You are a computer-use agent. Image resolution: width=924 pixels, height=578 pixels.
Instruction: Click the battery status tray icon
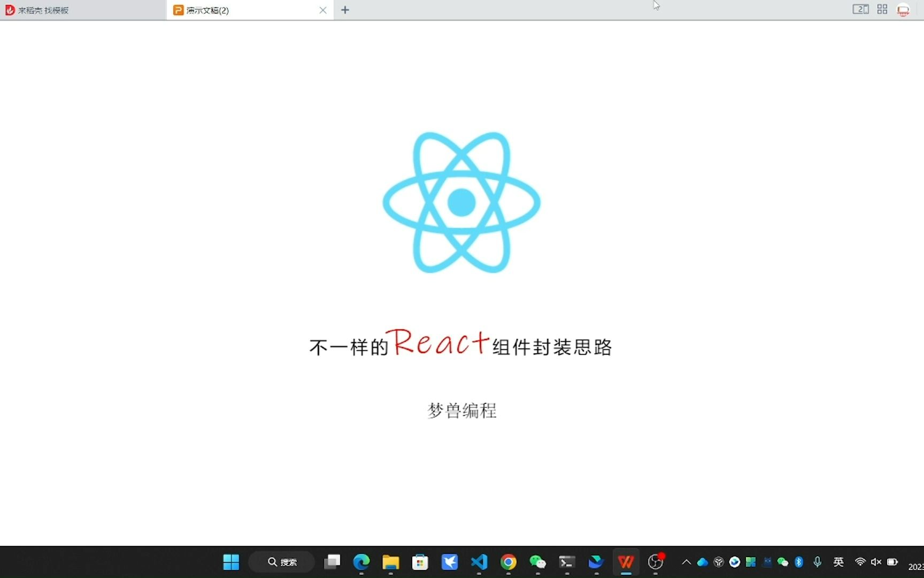(x=892, y=562)
